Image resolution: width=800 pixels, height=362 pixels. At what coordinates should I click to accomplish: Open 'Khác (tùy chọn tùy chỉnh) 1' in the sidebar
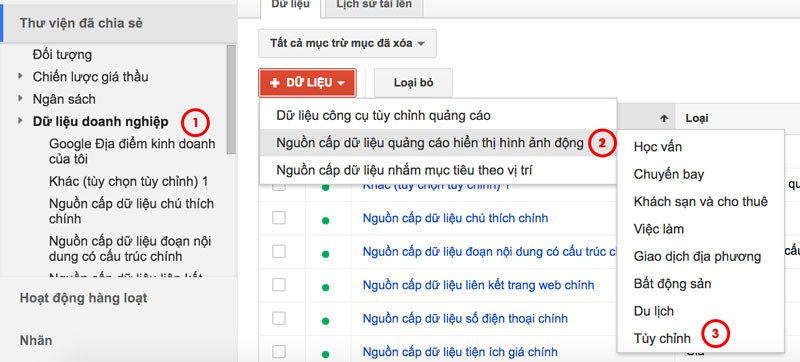[128, 182]
